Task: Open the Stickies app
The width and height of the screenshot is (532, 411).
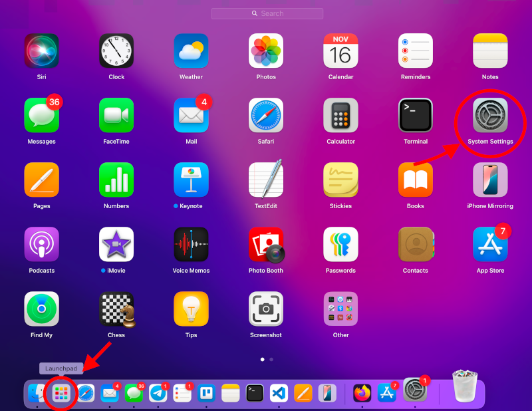Action: [340, 180]
